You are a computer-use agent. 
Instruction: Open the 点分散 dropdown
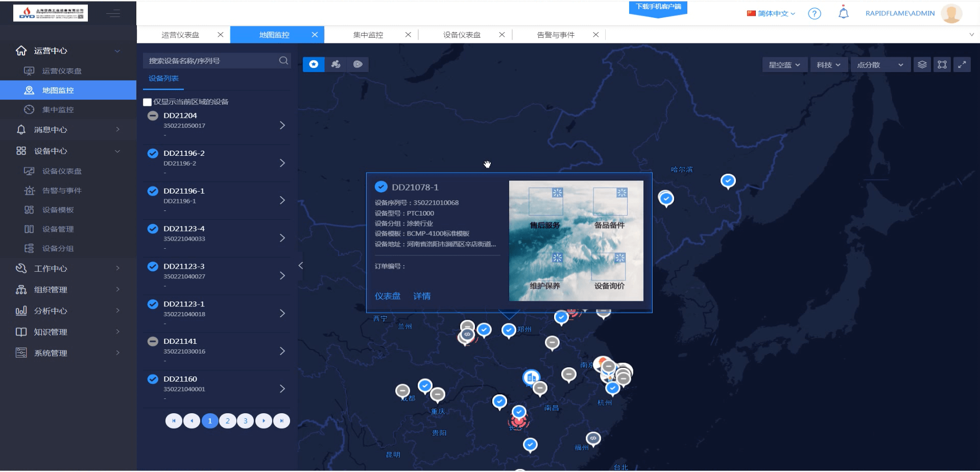(879, 65)
